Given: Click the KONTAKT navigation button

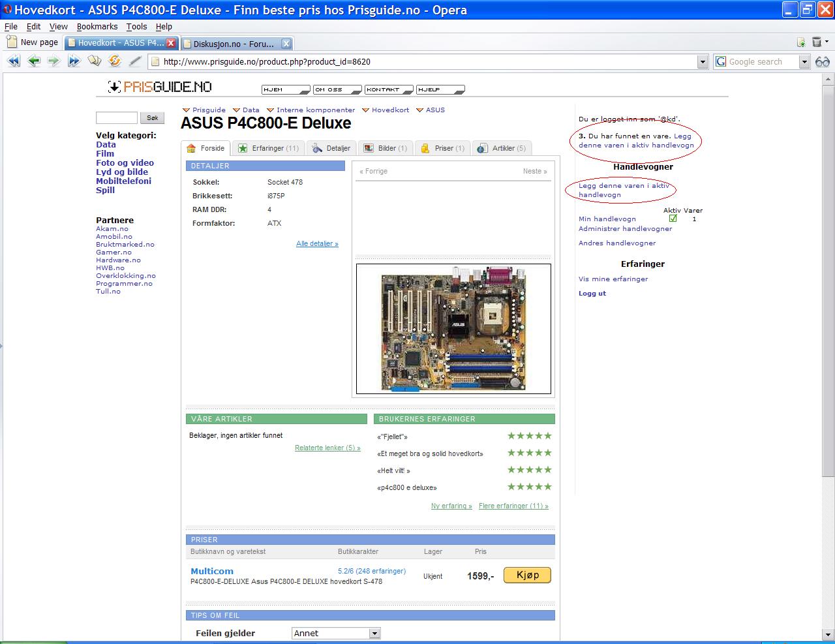Looking at the screenshot, I should tap(389, 89).
